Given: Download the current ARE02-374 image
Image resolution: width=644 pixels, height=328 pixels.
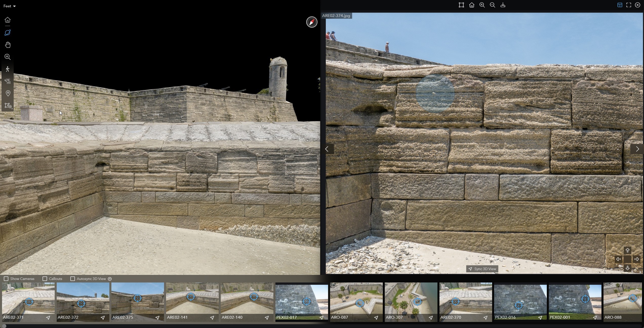Looking at the screenshot, I should (x=503, y=5).
